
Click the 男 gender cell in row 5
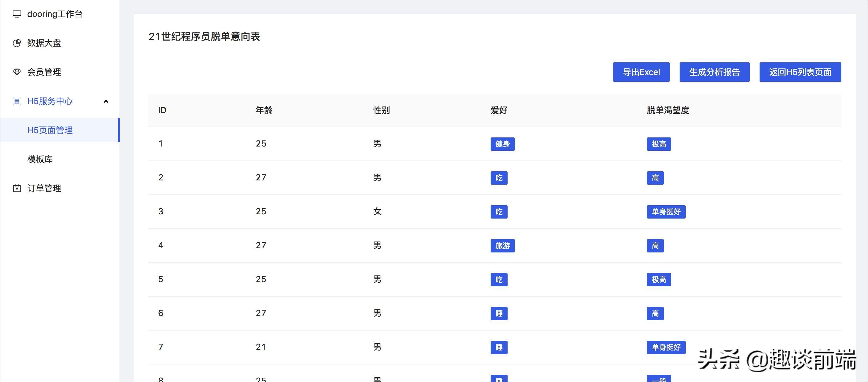tap(377, 279)
